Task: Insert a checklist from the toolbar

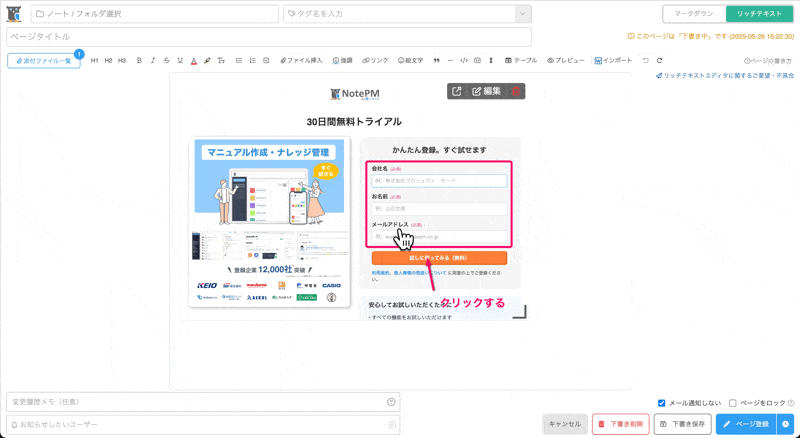Action: pyautogui.click(x=266, y=61)
